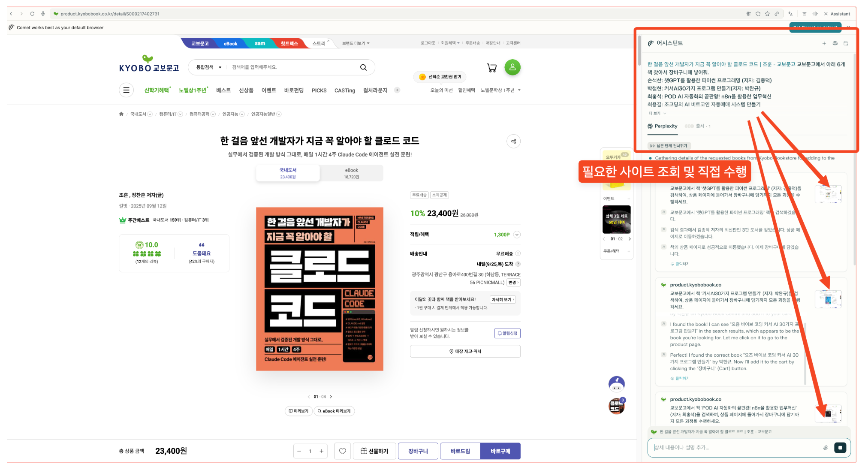Switch to the sam top tab
This screenshot has width=868, height=470.
(x=260, y=43)
